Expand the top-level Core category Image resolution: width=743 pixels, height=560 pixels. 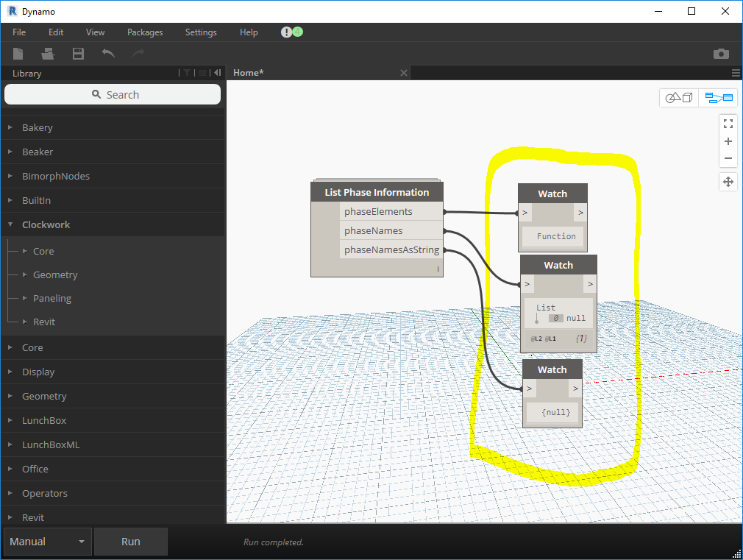(113, 347)
